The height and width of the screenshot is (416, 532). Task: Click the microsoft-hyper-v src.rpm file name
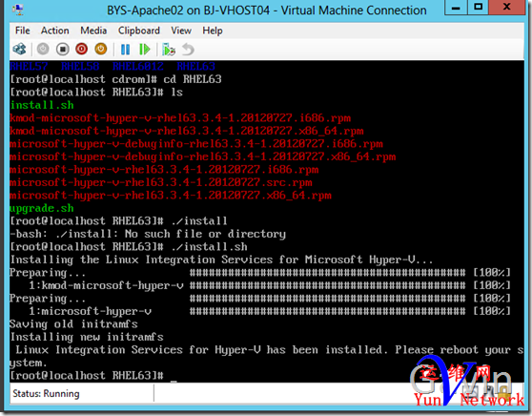[x=161, y=182]
